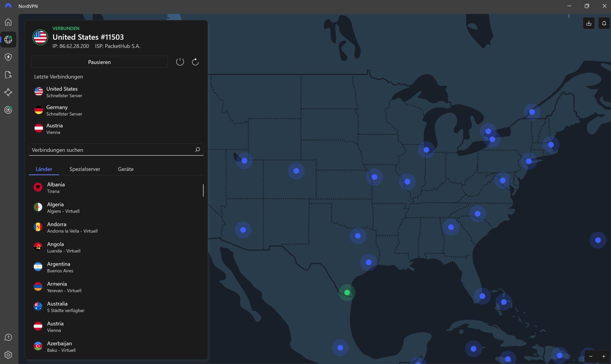Click the Algeria flag icon
The width and height of the screenshot is (611, 364).
pos(38,207)
